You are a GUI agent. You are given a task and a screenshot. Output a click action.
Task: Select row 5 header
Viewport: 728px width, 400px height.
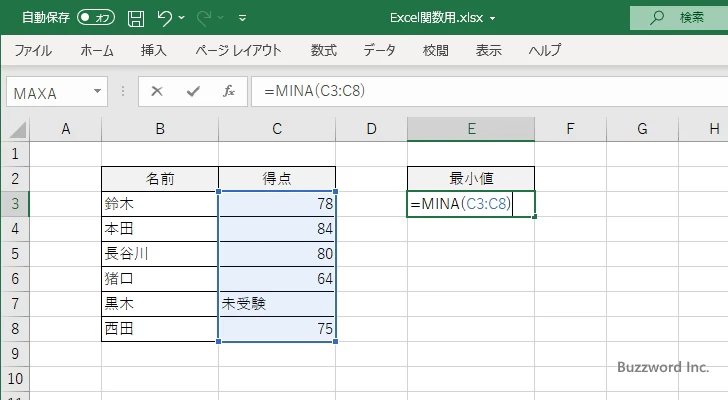(x=15, y=254)
